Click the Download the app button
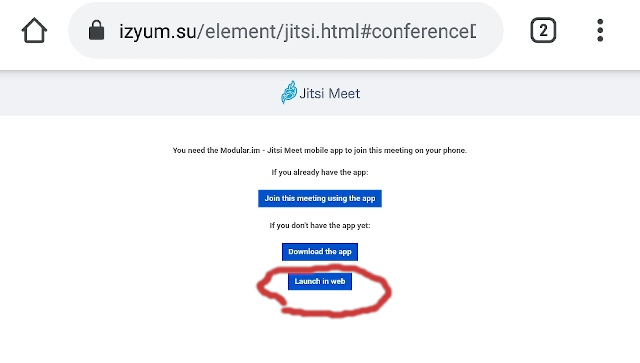640x363 pixels. [x=320, y=252]
